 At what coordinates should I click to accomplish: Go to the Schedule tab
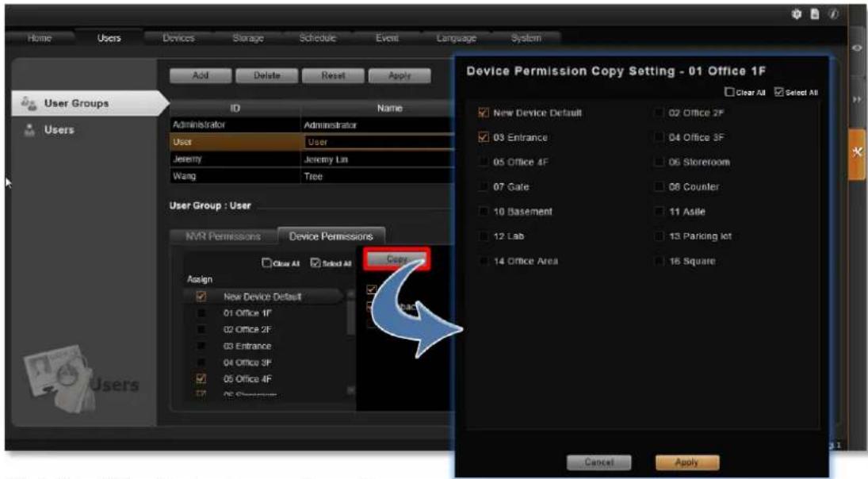[x=317, y=37]
